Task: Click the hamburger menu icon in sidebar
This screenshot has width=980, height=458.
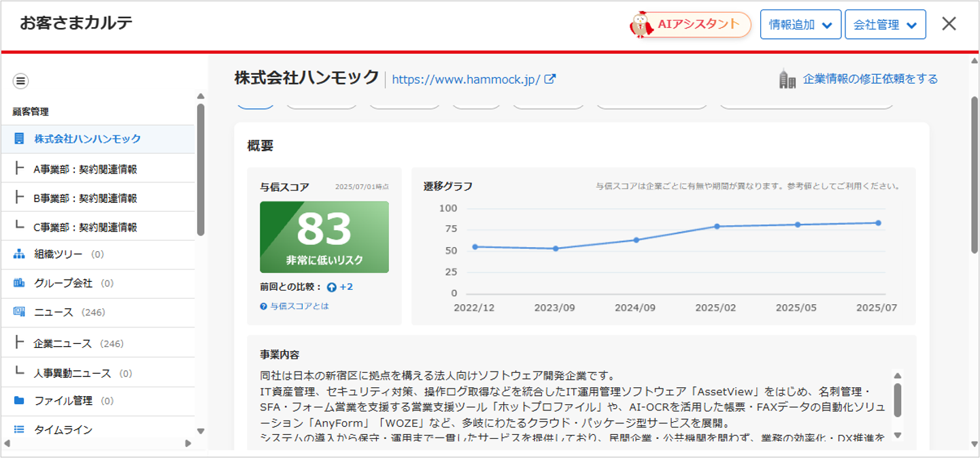Action: pyautogui.click(x=20, y=81)
